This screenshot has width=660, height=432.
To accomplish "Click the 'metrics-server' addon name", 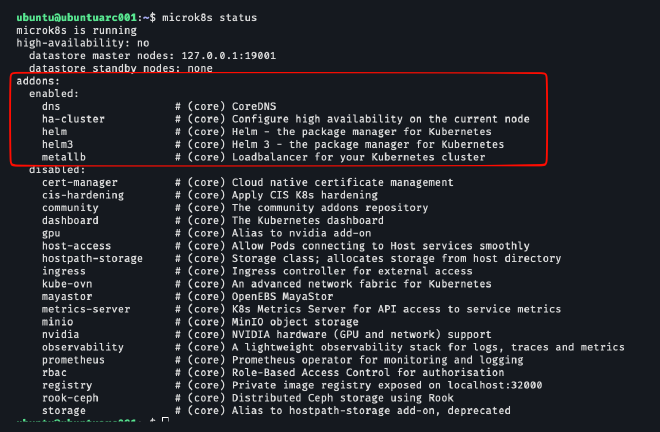I will (85, 310).
